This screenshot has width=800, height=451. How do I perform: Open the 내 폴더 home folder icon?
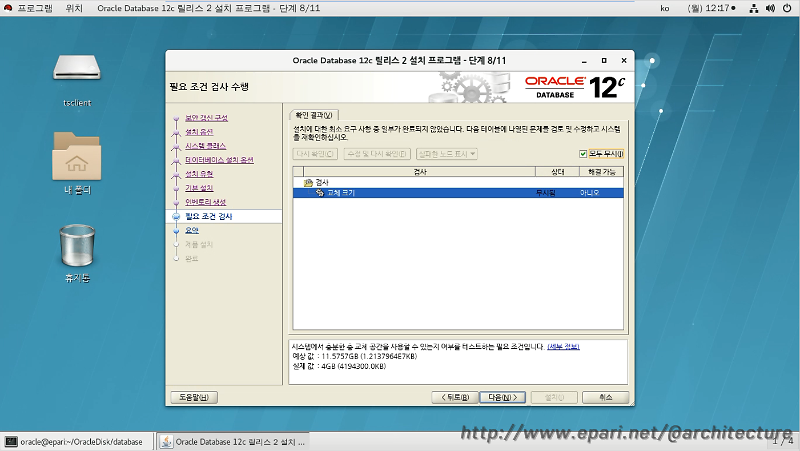[x=77, y=156]
